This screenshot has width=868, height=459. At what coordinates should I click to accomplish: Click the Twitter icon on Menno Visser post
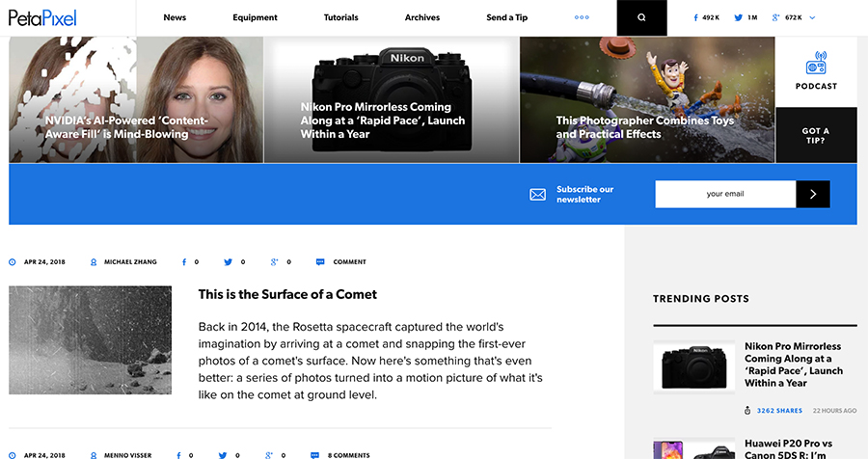tap(222, 455)
